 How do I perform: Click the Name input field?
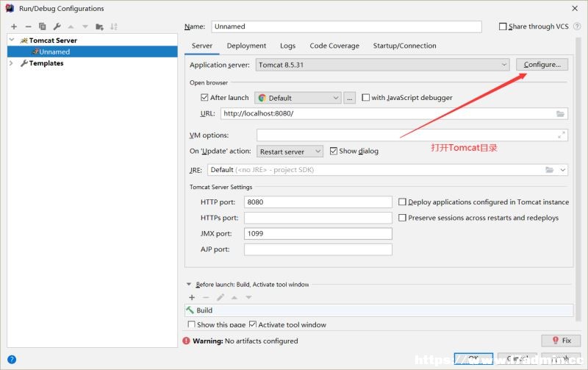346,26
